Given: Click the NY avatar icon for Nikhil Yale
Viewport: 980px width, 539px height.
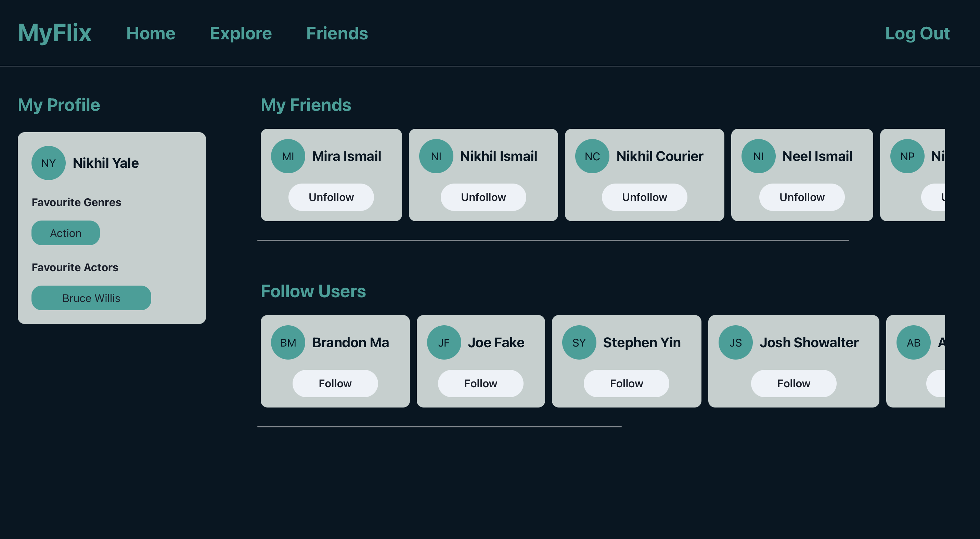Looking at the screenshot, I should (48, 163).
